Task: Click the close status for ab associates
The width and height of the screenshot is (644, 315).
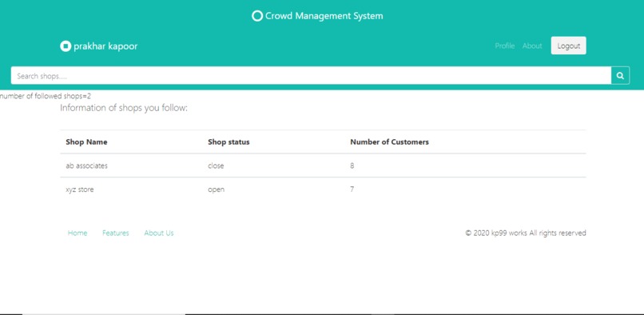Action: (x=216, y=165)
